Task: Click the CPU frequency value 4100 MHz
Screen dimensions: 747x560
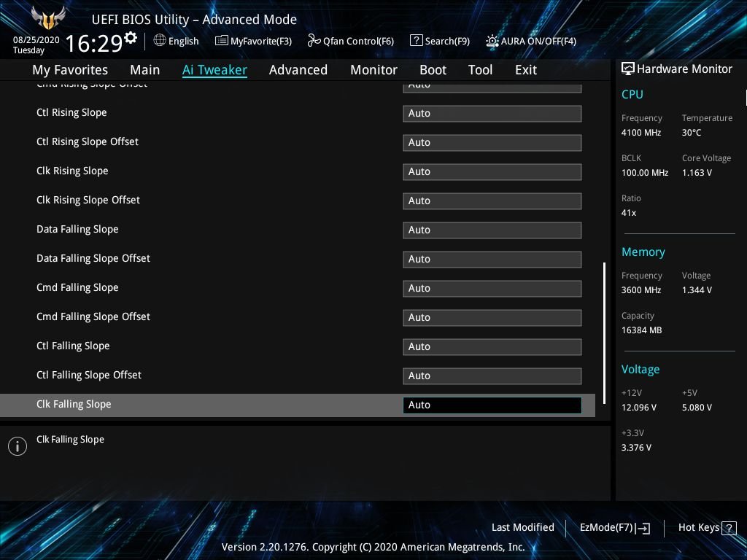Action: tap(640, 133)
